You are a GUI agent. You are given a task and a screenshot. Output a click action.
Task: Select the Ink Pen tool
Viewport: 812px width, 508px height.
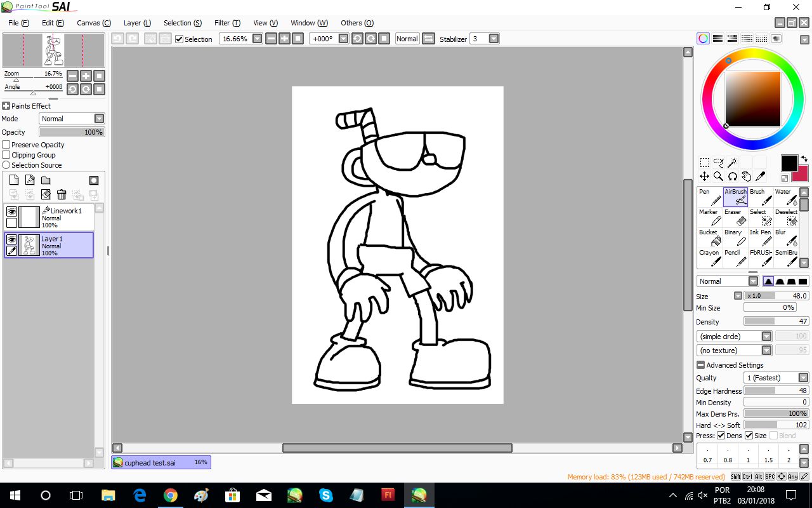pyautogui.click(x=761, y=237)
